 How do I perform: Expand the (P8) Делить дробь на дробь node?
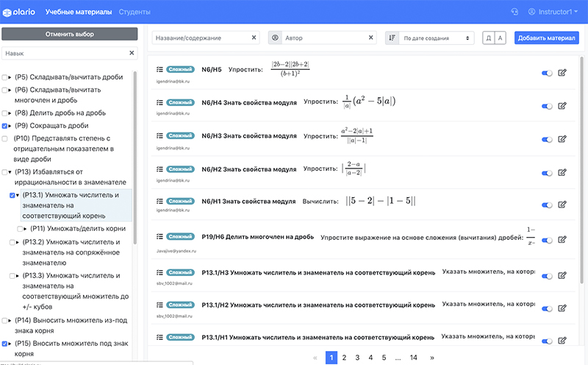pos(10,113)
